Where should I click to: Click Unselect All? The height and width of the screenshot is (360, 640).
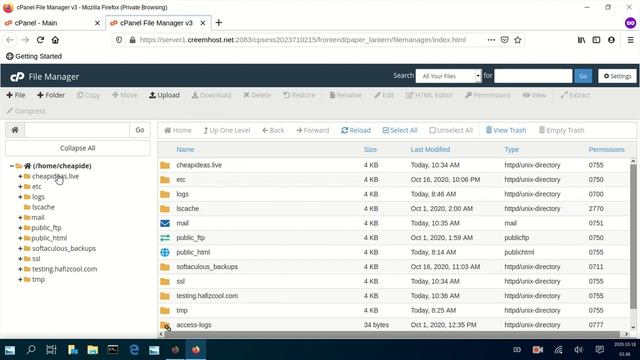(x=451, y=130)
